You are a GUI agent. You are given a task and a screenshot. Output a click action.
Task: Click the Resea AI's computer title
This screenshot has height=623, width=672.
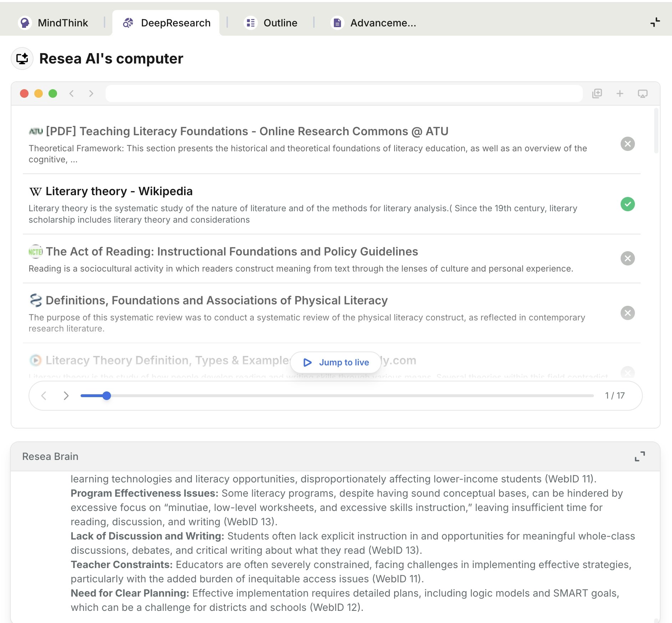(111, 59)
